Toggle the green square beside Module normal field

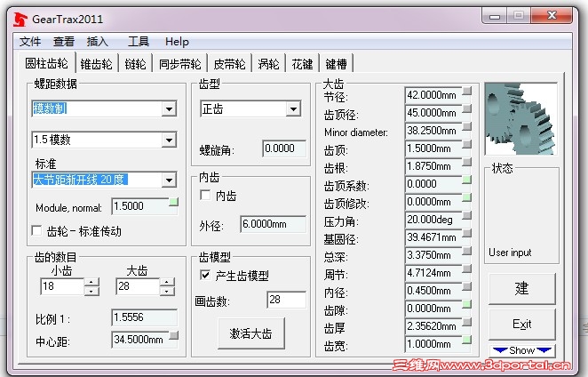pos(173,202)
